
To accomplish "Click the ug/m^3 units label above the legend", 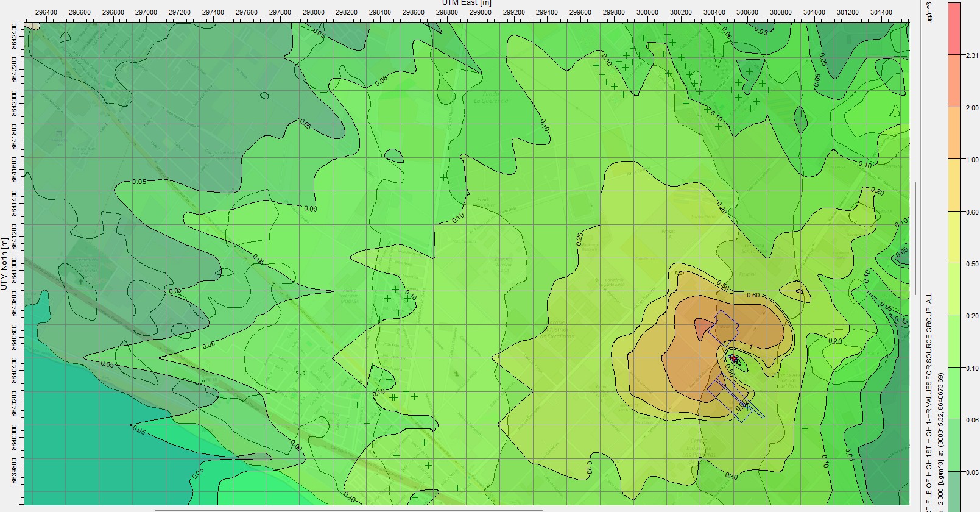I will tap(930, 12).
